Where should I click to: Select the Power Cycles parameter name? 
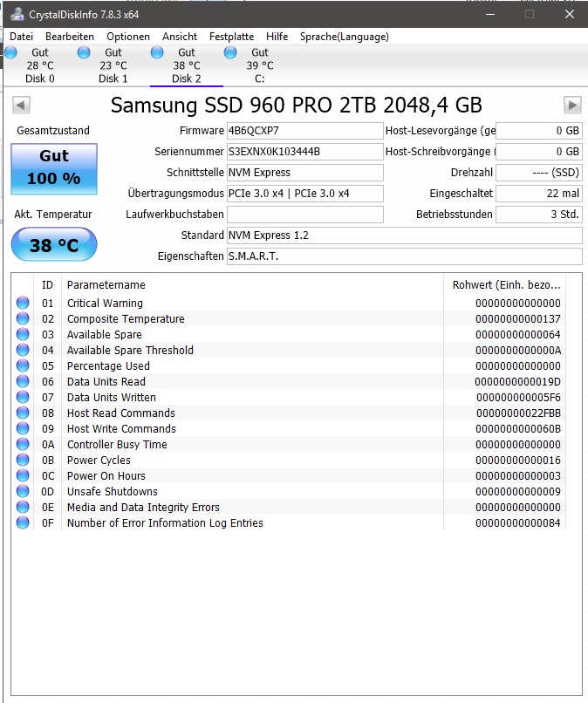99,461
